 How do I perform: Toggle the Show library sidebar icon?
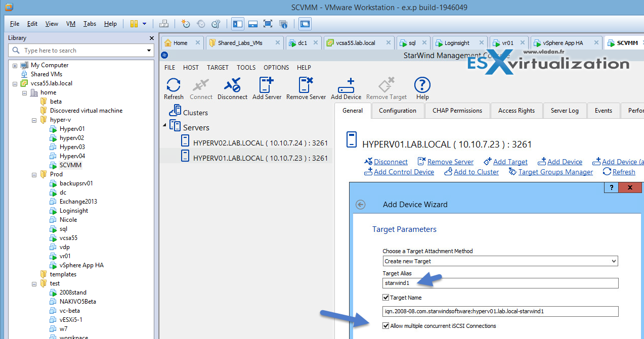pyautogui.click(x=238, y=24)
